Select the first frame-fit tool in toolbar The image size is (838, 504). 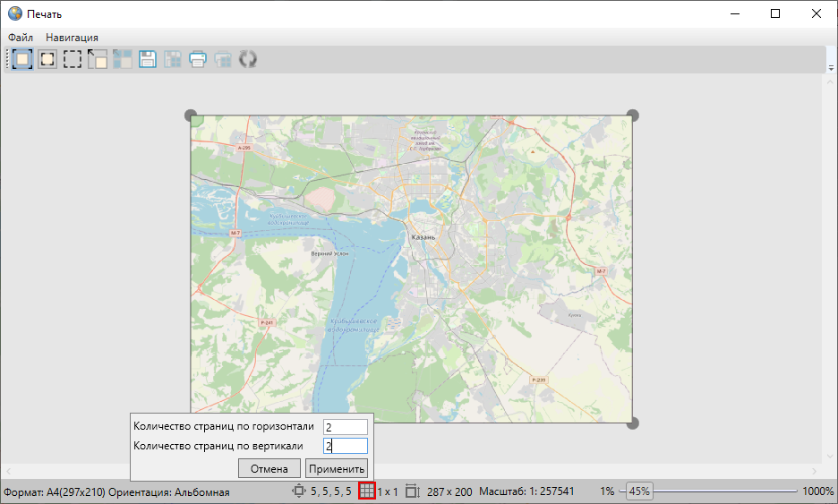point(21,60)
